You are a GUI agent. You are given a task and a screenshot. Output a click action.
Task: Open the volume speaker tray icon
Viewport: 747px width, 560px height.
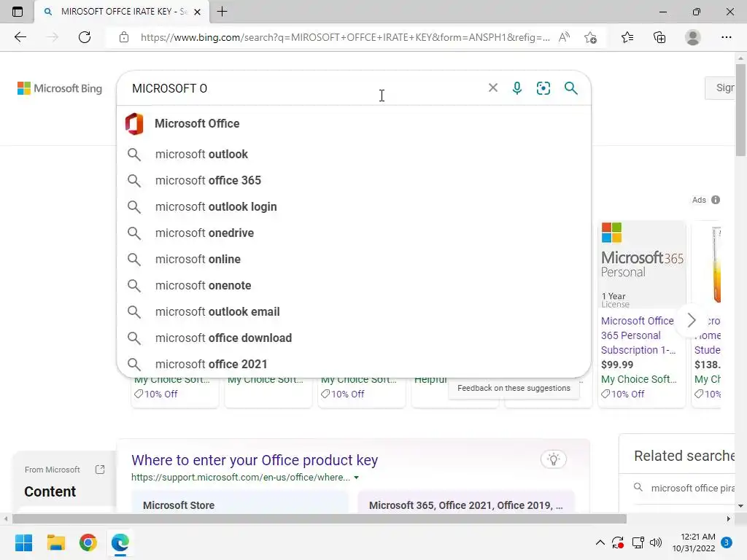click(x=656, y=542)
